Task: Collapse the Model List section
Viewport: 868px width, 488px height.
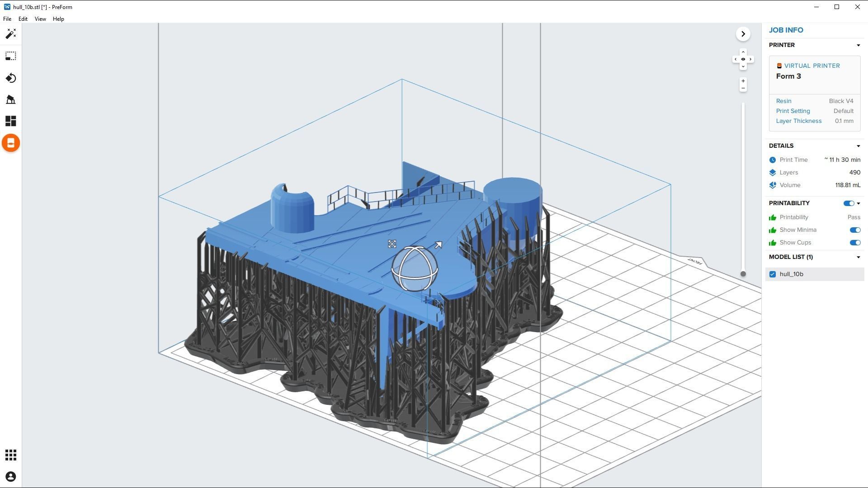Action: (858, 257)
